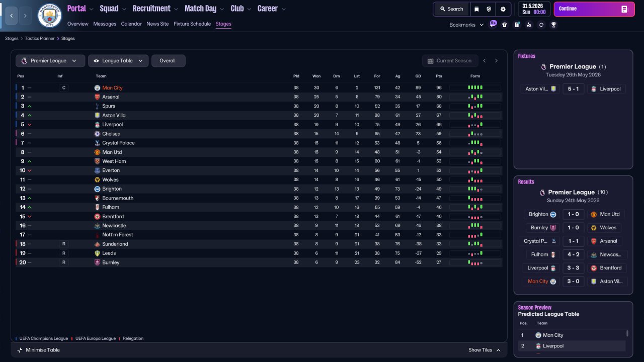Viewport: 644px width, 362px height.
Task: Click the trophy icon shortcut
Action: click(553, 25)
